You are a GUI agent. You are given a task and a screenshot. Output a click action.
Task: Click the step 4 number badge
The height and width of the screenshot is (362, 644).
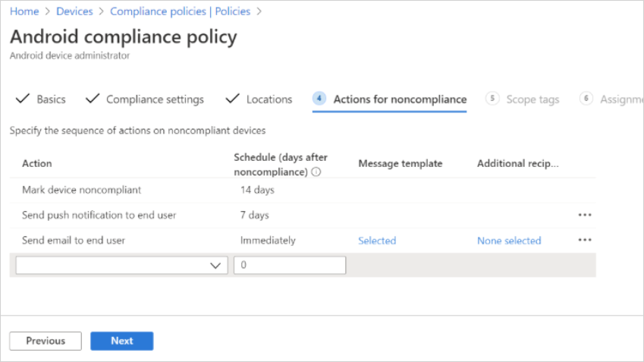point(319,99)
